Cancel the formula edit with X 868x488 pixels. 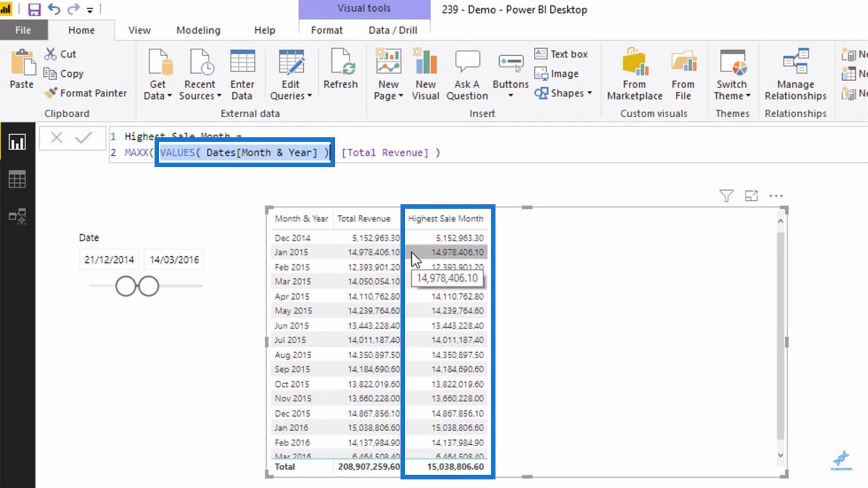pyautogui.click(x=56, y=137)
